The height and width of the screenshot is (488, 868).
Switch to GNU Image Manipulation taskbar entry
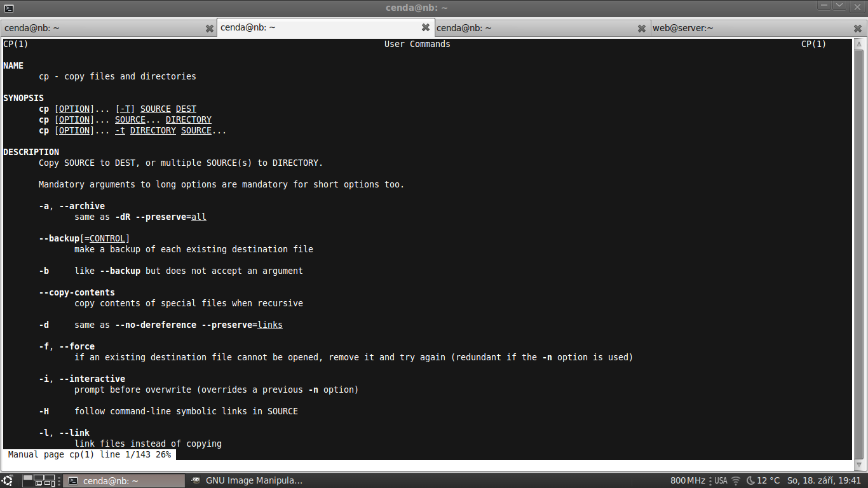coord(254,481)
